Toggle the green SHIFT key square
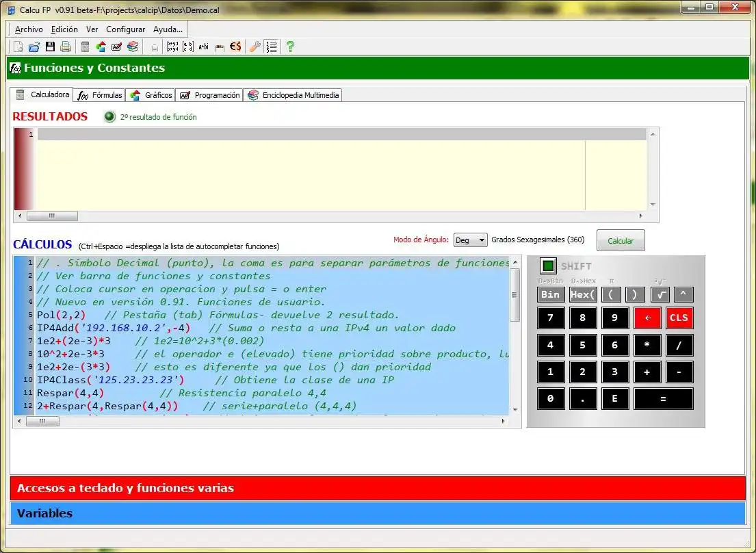 (x=548, y=266)
